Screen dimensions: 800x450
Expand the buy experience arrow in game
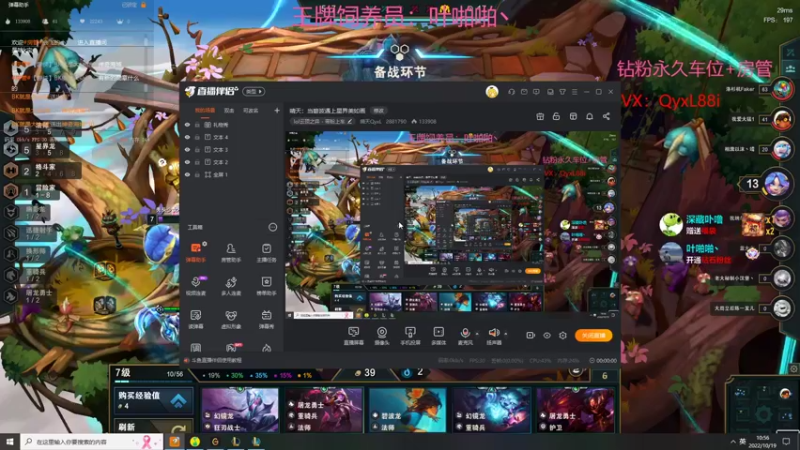coord(178,401)
